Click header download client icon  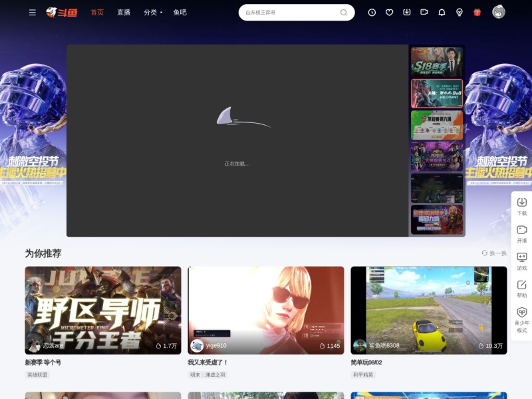coord(407,13)
